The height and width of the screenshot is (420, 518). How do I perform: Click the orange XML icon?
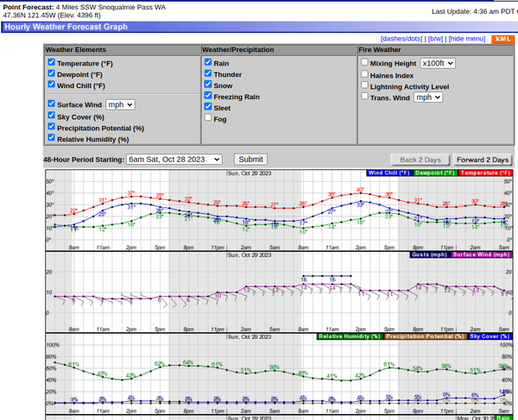click(x=502, y=40)
